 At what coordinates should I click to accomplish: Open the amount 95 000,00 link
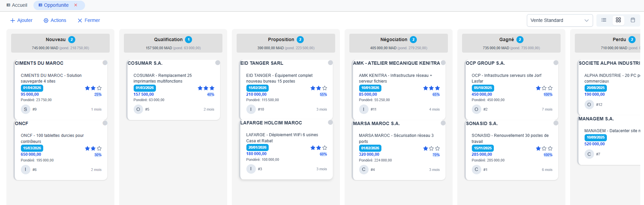[30, 94]
